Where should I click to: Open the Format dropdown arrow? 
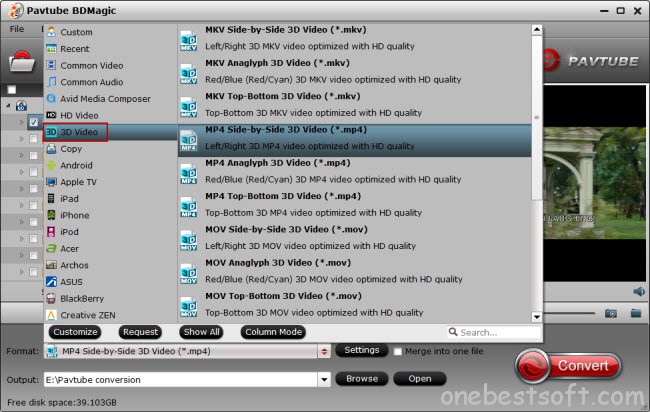(x=324, y=351)
